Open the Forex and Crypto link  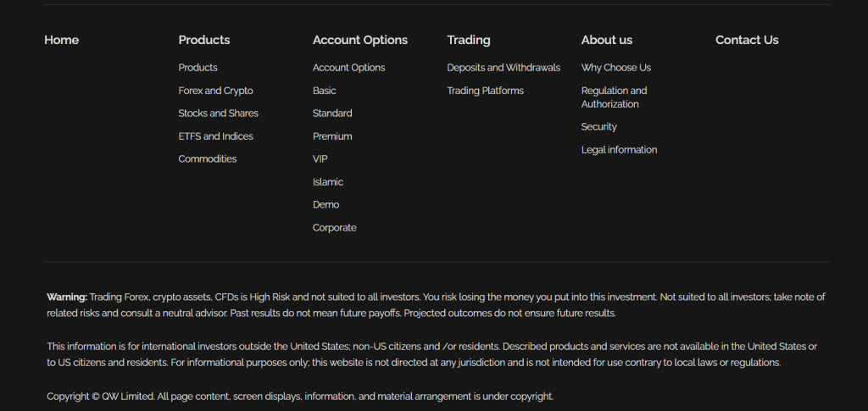(215, 91)
